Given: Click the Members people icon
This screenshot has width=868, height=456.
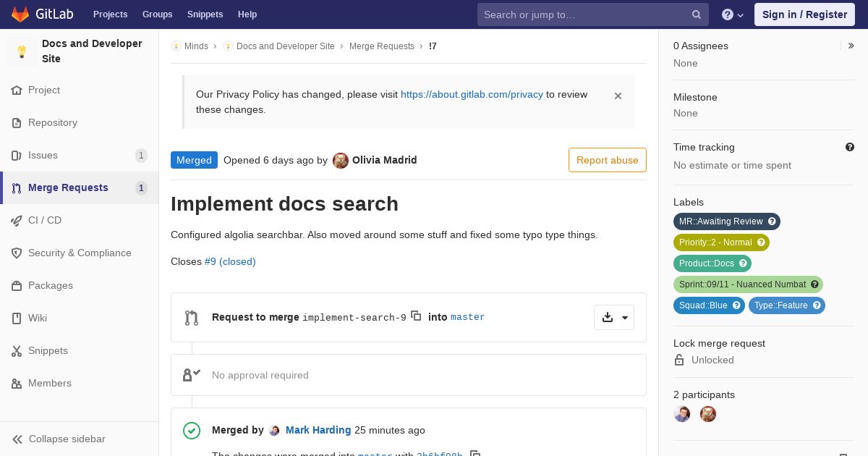Looking at the screenshot, I should 17,384.
